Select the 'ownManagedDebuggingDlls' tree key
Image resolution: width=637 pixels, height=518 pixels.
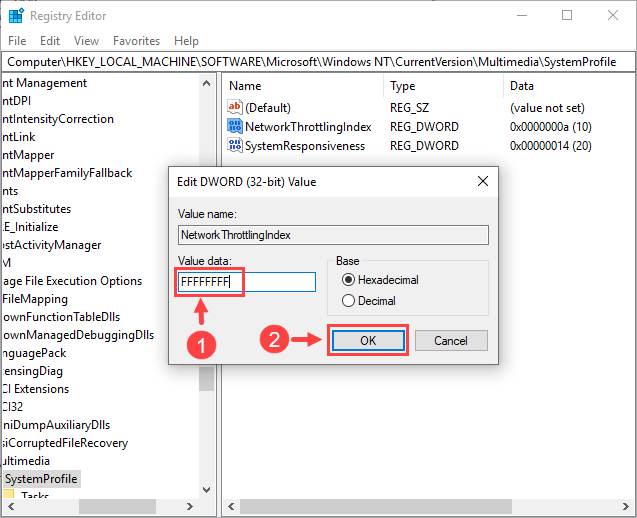pyautogui.click(x=78, y=335)
